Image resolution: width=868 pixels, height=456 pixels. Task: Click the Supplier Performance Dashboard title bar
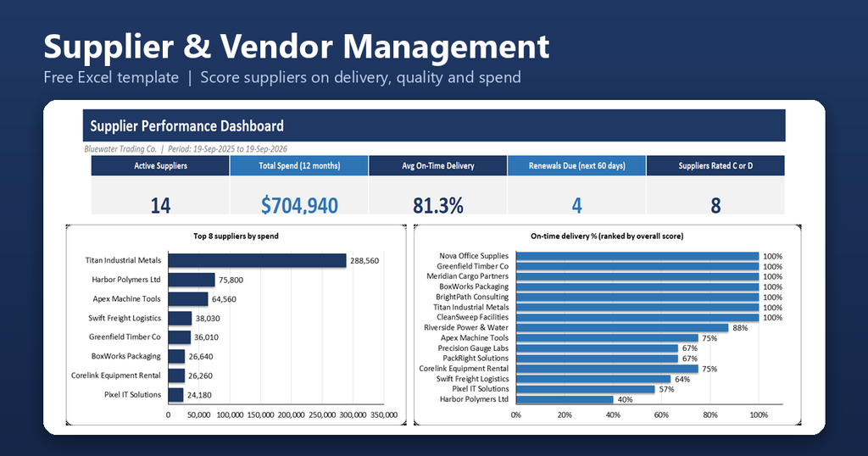434,125
